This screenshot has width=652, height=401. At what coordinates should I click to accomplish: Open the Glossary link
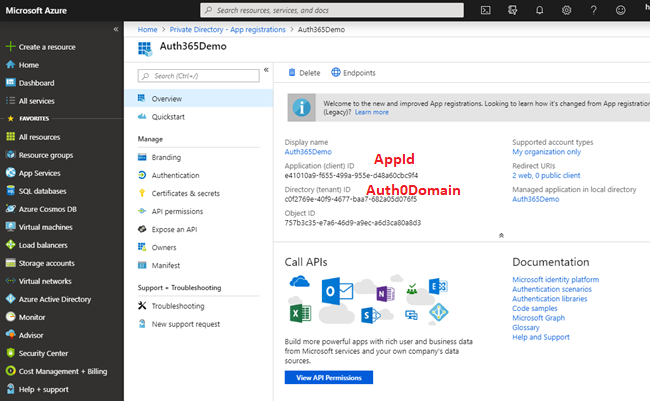pos(526,327)
